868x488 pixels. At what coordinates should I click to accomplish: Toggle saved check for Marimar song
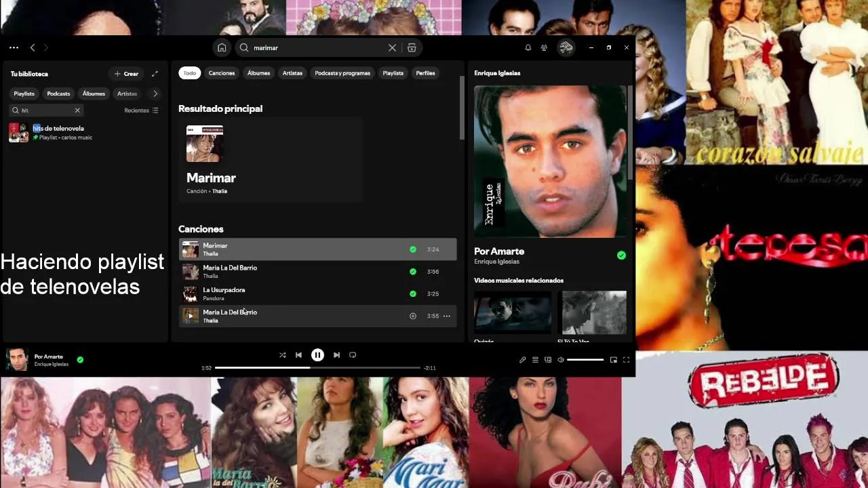(413, 249)
